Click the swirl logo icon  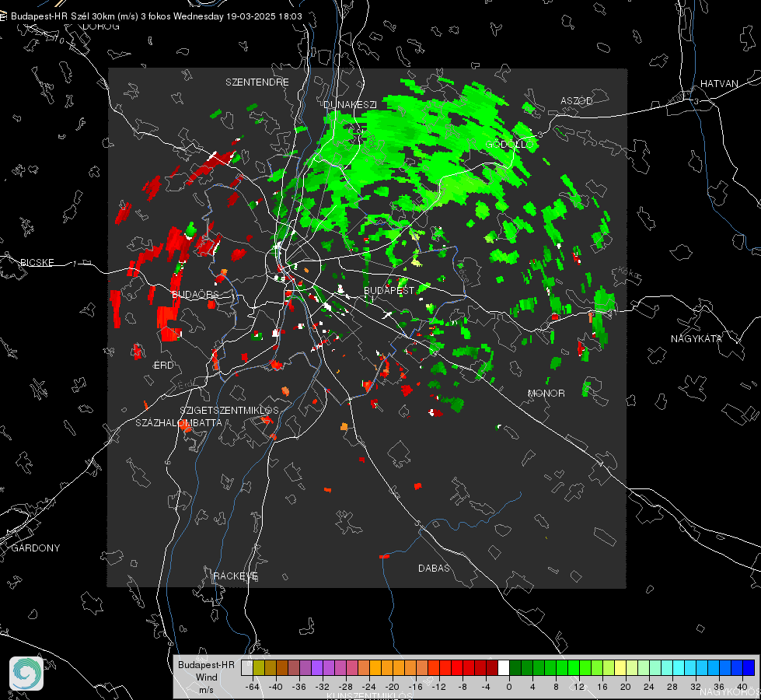[26, 674]
